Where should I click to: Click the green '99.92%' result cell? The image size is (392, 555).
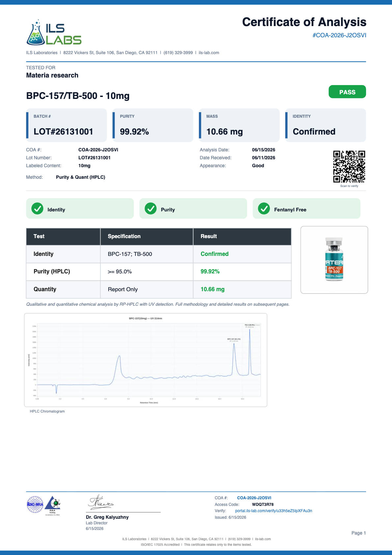tap(242, 272)
